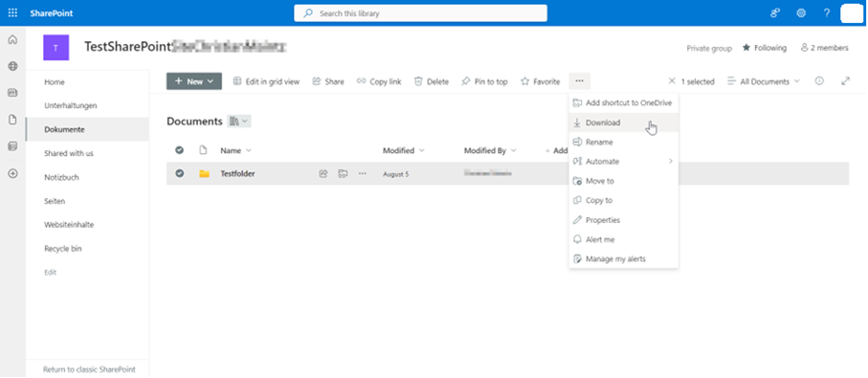Choose Rename from the menu

623,143
